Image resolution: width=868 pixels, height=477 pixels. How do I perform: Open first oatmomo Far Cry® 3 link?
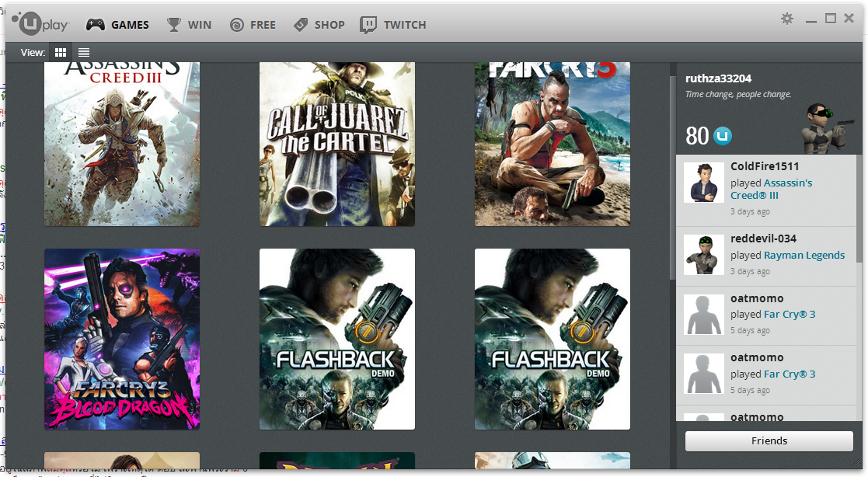pyautogui.click(x=790, y=315)
